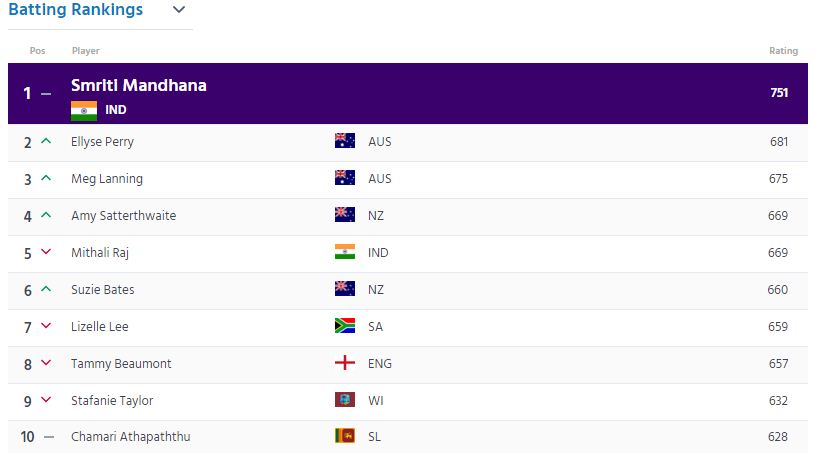The height and width of the screenshot is (453, 820).
Task: Click the Pos column header
Action: pos(37,51)
